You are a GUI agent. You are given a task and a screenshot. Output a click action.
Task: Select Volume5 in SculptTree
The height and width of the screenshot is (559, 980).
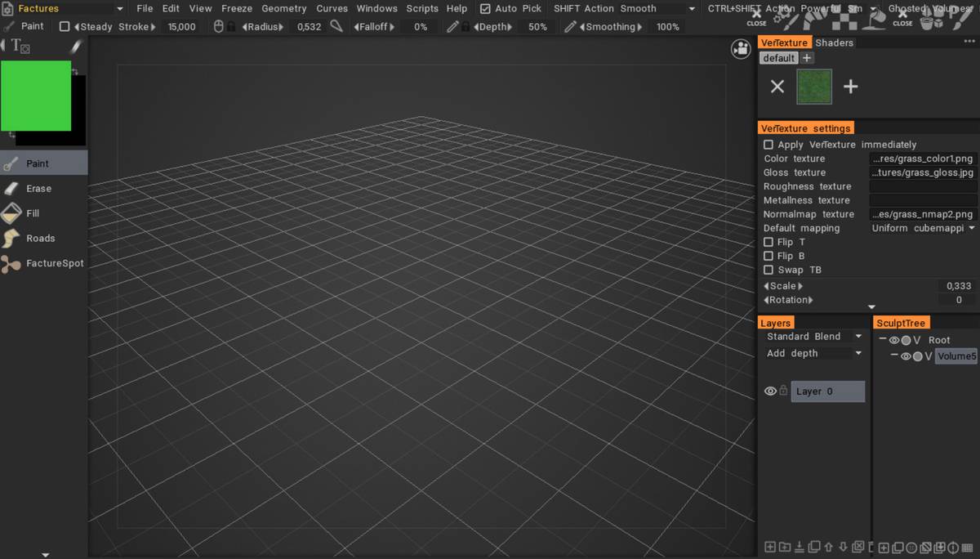pyautogui.click(x=955, y=356)
